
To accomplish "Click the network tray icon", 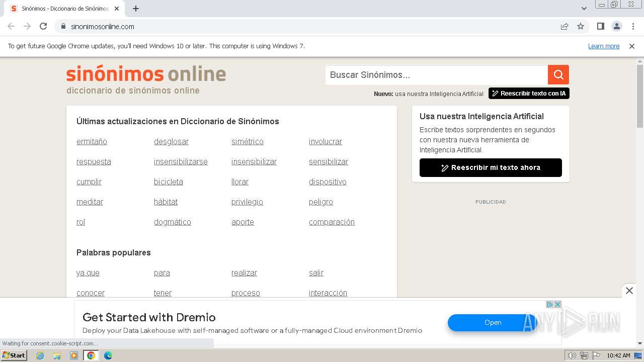I will pyautogui.click(x=584, y=355).
